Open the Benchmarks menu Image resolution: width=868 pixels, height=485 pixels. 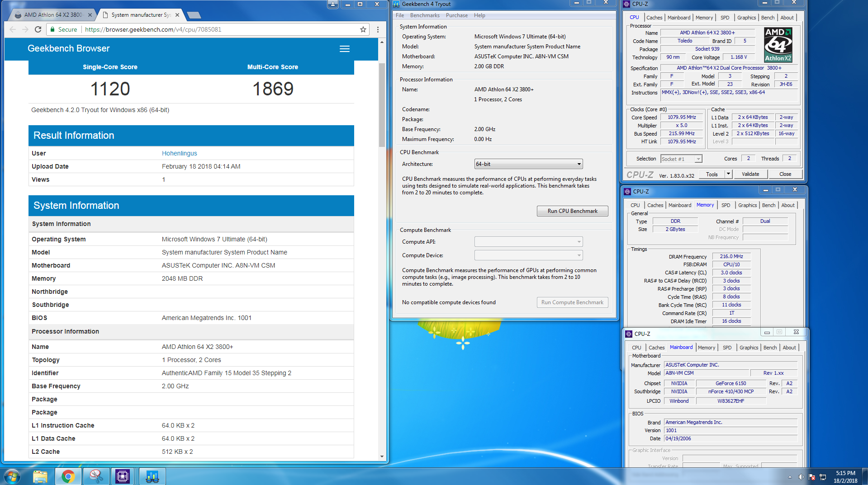click(x=425, y=15)
